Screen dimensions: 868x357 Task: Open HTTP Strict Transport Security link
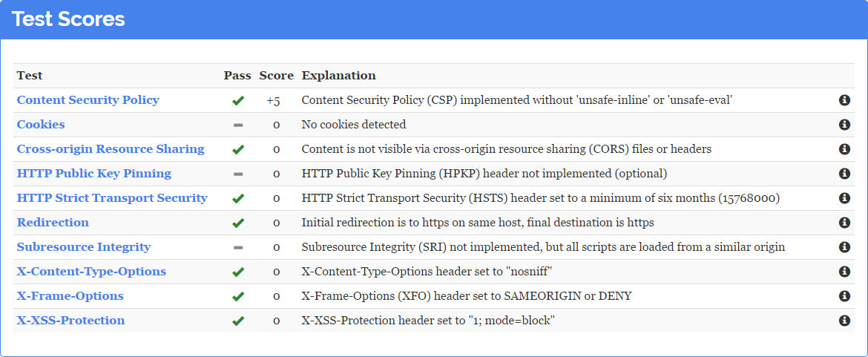point(112,198)
